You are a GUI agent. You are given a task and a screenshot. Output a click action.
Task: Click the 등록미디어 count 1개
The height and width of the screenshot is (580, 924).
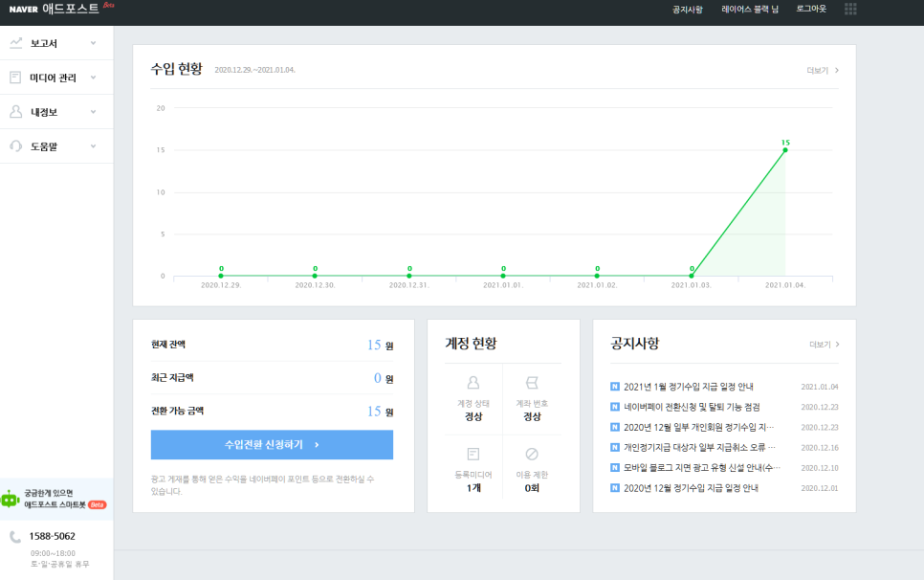[473, 488]
